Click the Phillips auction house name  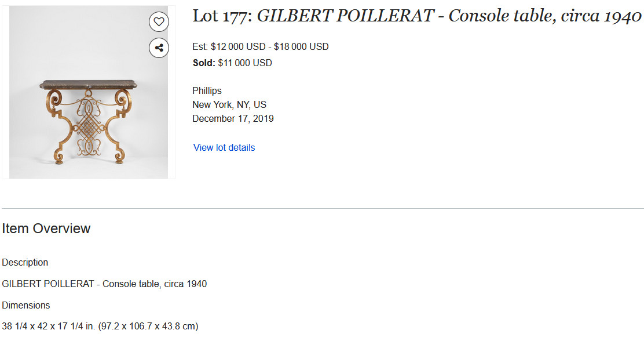click(207, 91)
